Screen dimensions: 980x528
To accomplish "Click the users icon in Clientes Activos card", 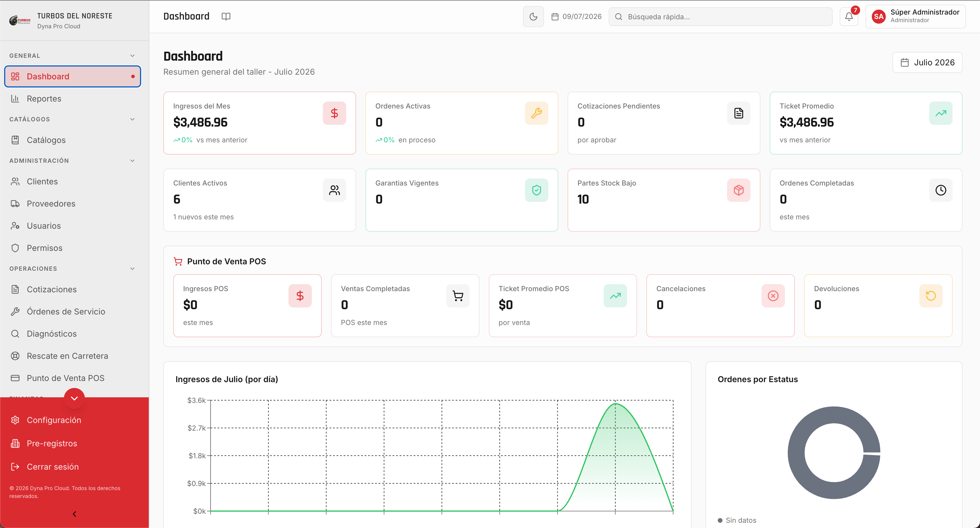I will (335, 190).
